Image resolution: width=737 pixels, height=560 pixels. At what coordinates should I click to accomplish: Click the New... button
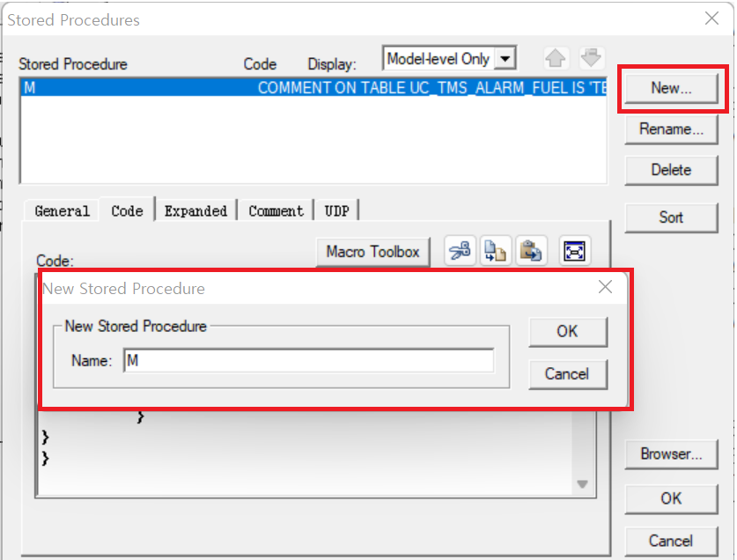pos(671,88)
